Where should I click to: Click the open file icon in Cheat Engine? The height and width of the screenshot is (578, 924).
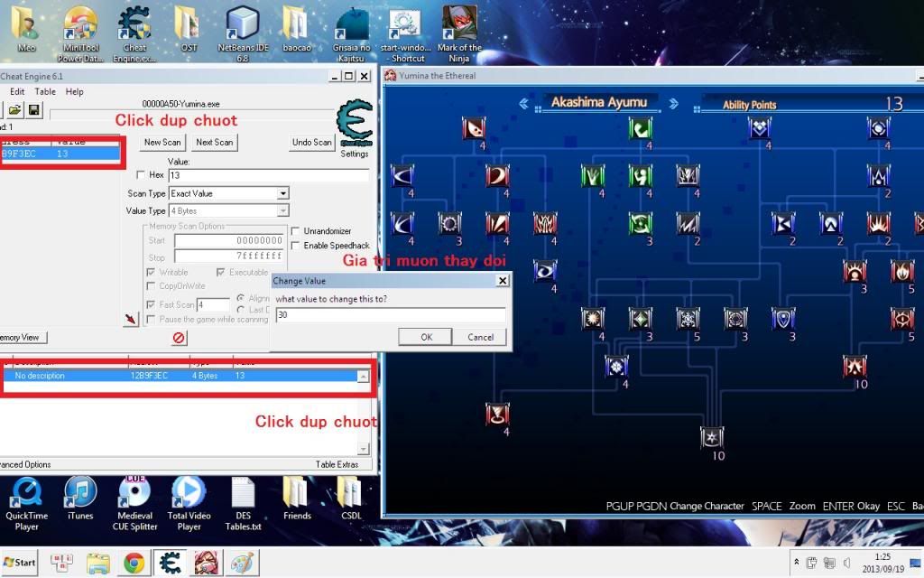click(15, 109)
